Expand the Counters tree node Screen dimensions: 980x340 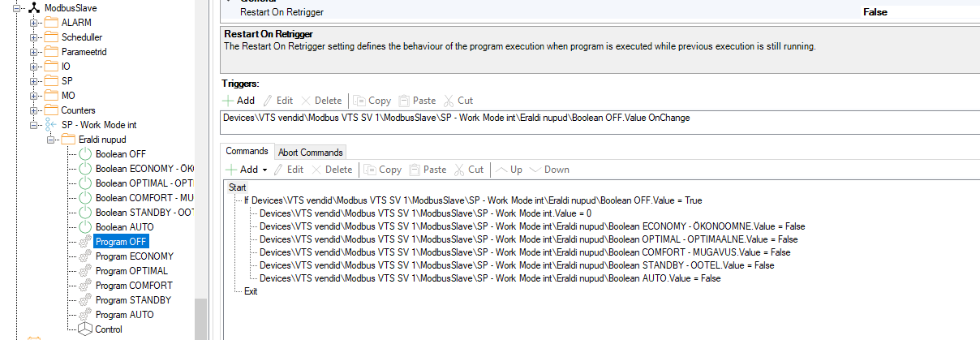33,110
